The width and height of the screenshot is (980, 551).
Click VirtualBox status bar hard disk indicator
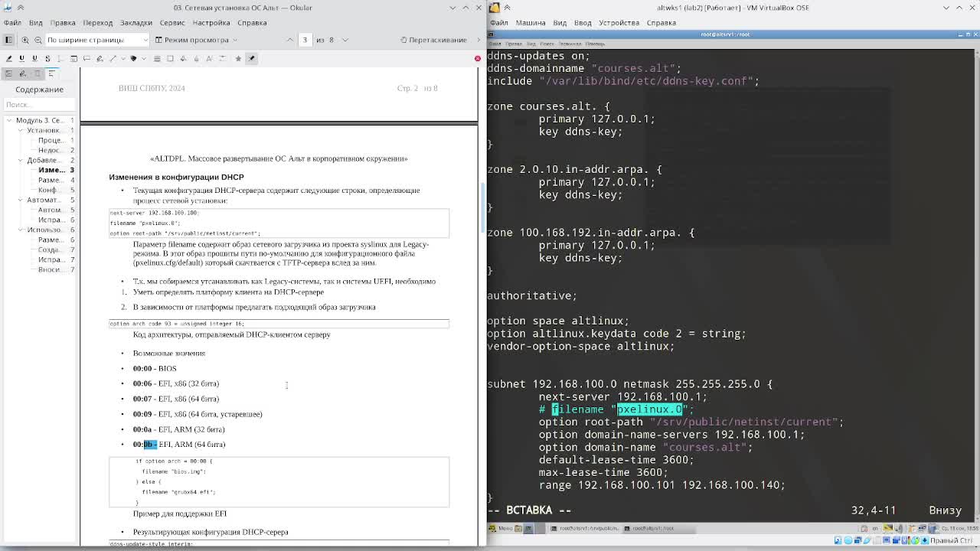click(x=838, y=540)
